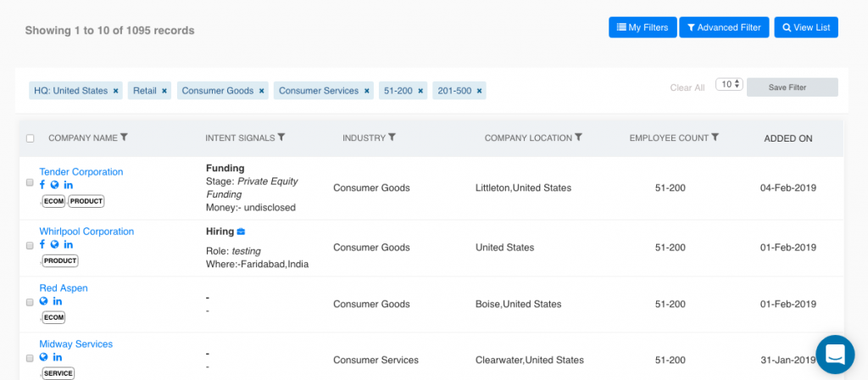Click the Where:-Faridabad,India hiring location text
Image resolution: width=868 pixels, height=380 pixels.
(x=258, y=265)
